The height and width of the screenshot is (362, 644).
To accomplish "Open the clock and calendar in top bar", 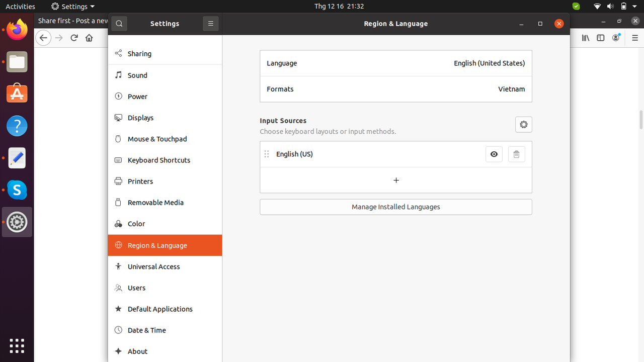I will pos(339,7).
